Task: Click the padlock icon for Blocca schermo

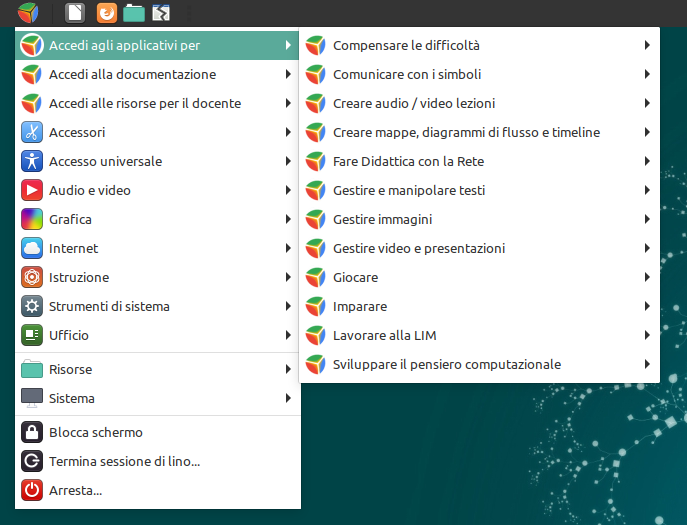Action: tap(32, 432)
